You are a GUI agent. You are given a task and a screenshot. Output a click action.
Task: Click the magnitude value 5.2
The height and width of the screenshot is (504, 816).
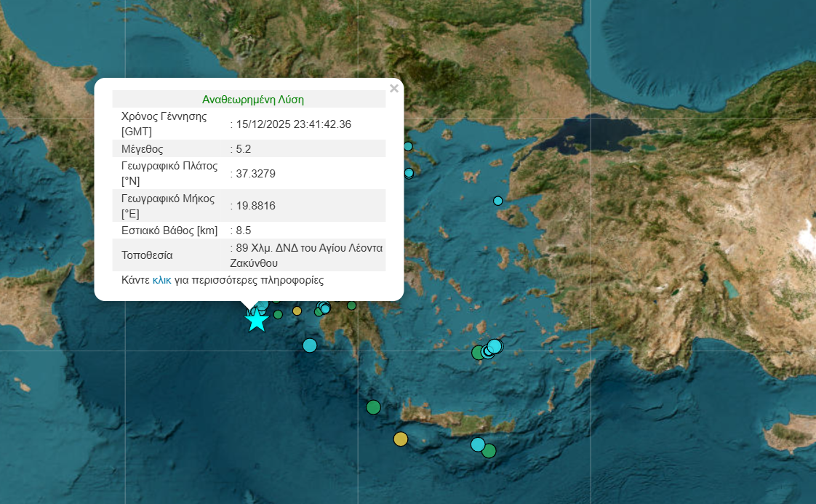(243, 149)
